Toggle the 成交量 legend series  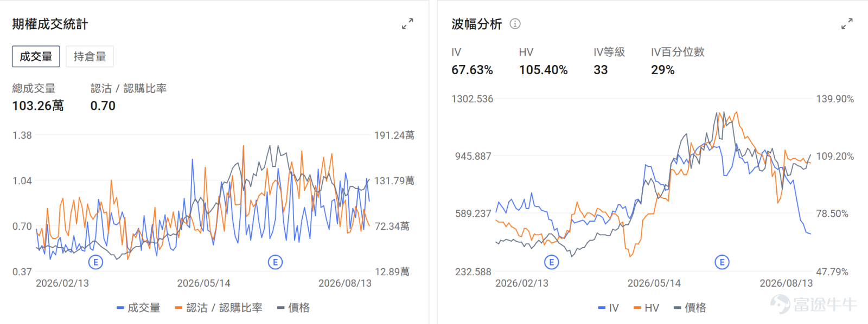pyautogui.click(x=138, y=308)
